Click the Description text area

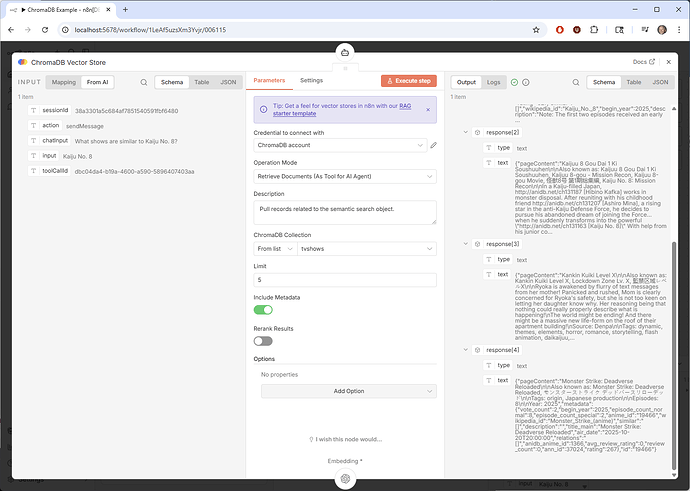pyautogui.click(x=345, y=213)
